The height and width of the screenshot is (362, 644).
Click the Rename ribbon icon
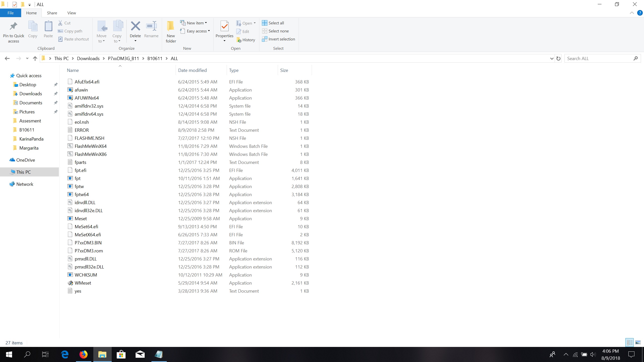(151, 26)
